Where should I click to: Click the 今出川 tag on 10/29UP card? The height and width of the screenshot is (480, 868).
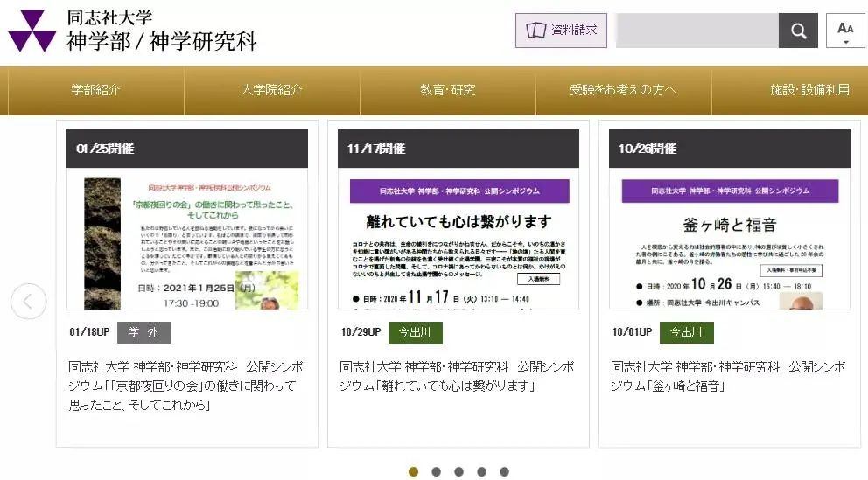(x=415, y=332)
